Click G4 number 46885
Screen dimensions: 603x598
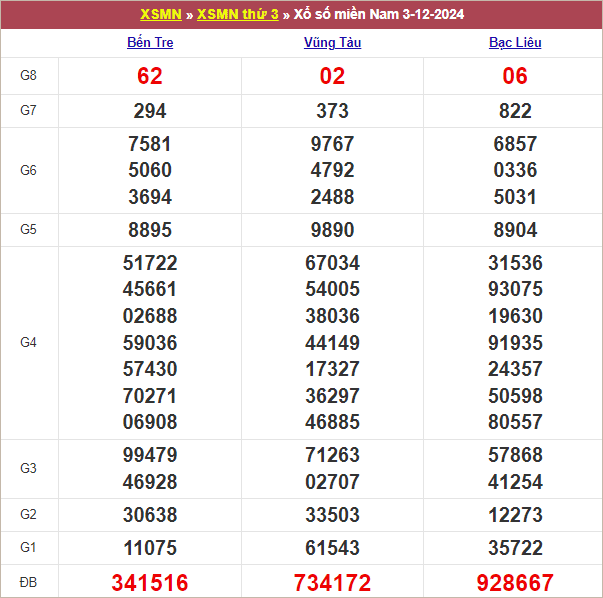coord(332,422)
